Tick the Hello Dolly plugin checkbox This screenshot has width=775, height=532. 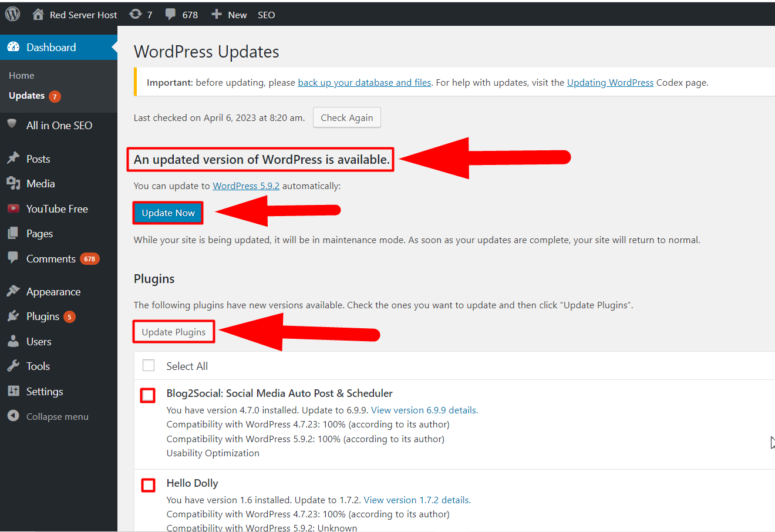pos(148,485)
